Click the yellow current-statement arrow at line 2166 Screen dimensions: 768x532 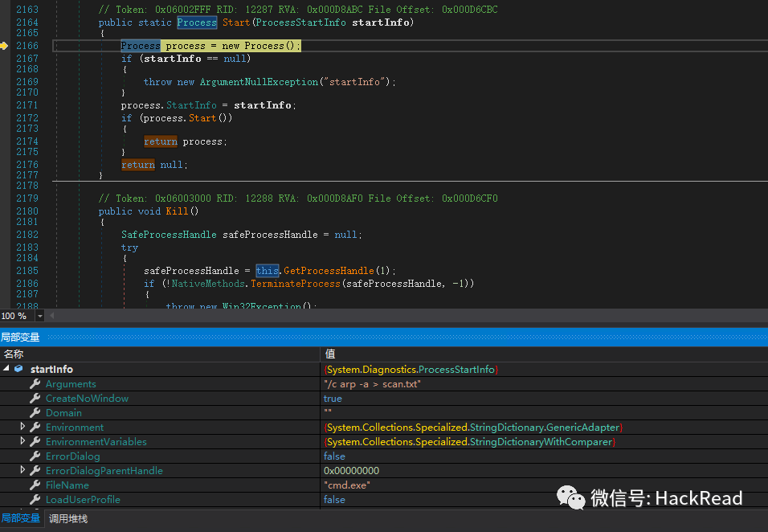4,46
